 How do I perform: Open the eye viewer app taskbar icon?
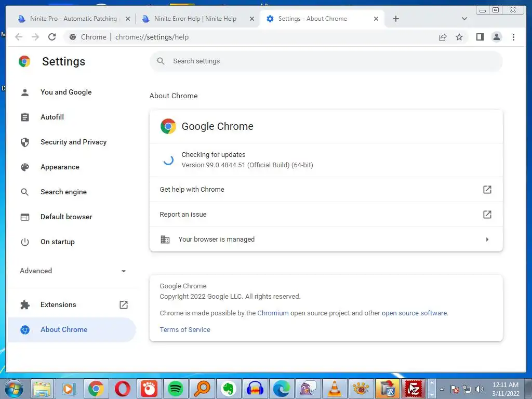coord(361,389)
